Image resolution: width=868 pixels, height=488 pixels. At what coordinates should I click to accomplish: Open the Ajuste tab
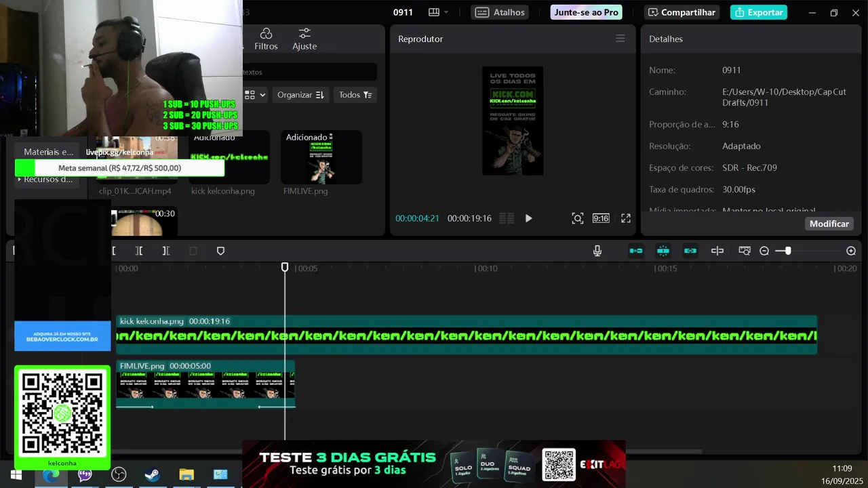[304, 39]
